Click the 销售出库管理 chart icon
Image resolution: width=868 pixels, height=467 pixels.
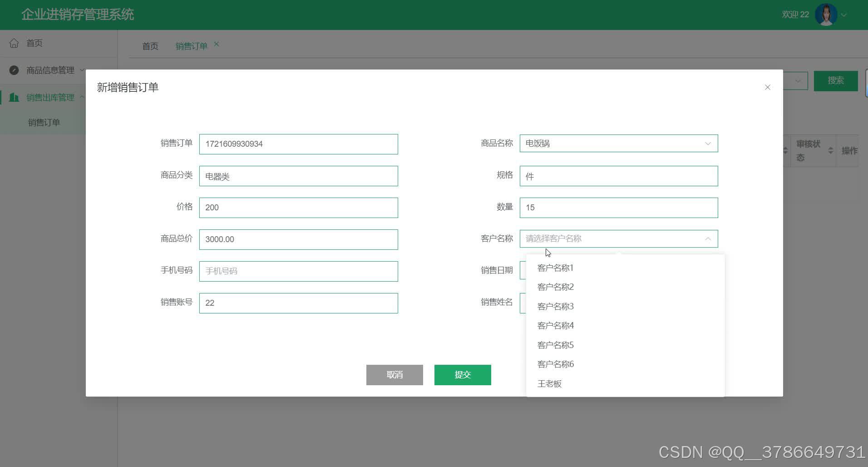click(14, 97)
